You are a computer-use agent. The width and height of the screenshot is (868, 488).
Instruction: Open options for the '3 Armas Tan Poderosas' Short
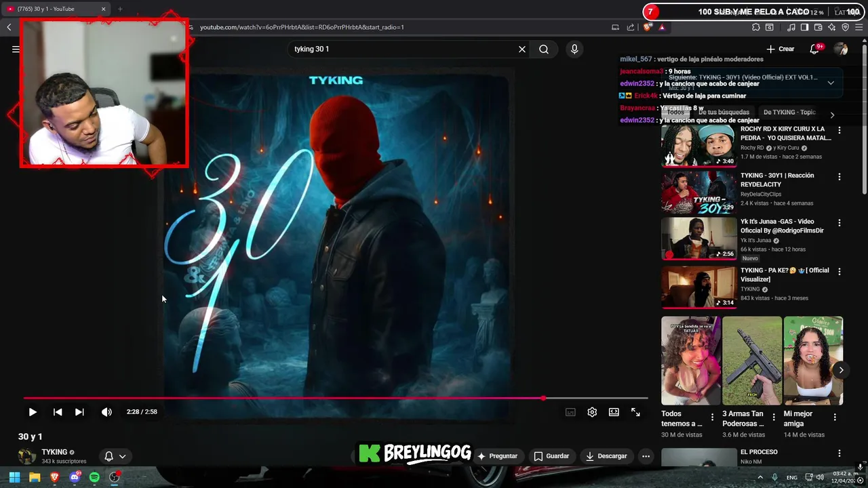(x=774, y=418)
